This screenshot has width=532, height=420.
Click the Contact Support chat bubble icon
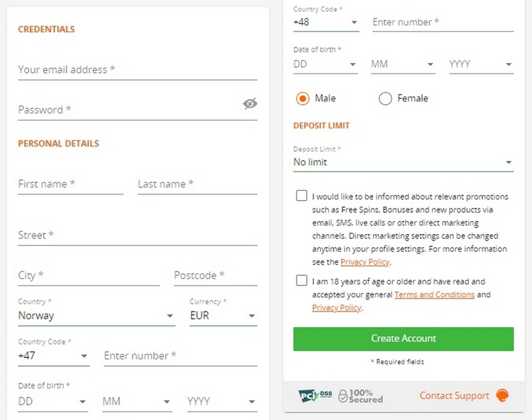(x=502, y=396)
